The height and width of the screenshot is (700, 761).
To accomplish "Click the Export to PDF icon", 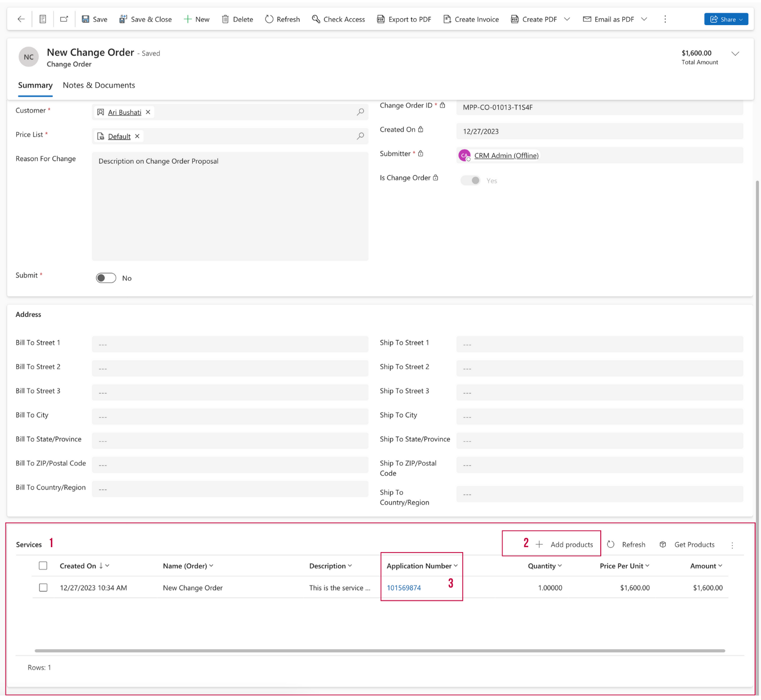I will point(381,19).
